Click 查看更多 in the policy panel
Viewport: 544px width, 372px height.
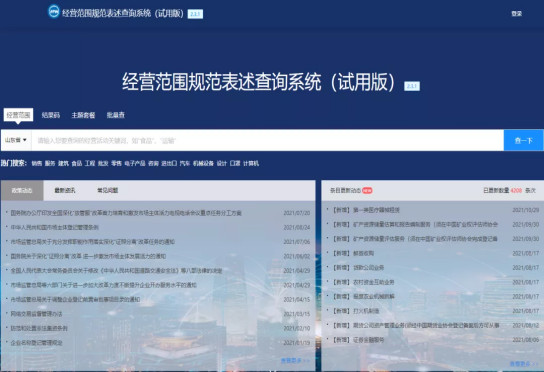[295, 361]
